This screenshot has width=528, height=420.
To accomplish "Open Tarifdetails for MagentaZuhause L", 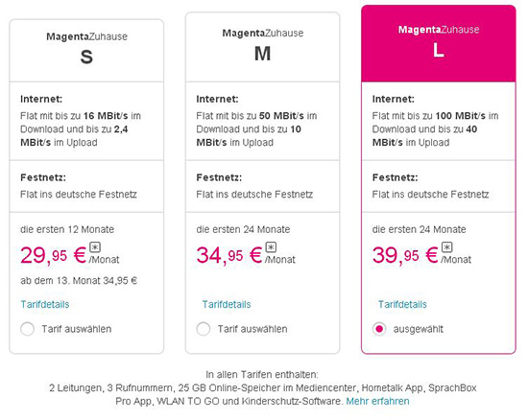I will (402, 304).
